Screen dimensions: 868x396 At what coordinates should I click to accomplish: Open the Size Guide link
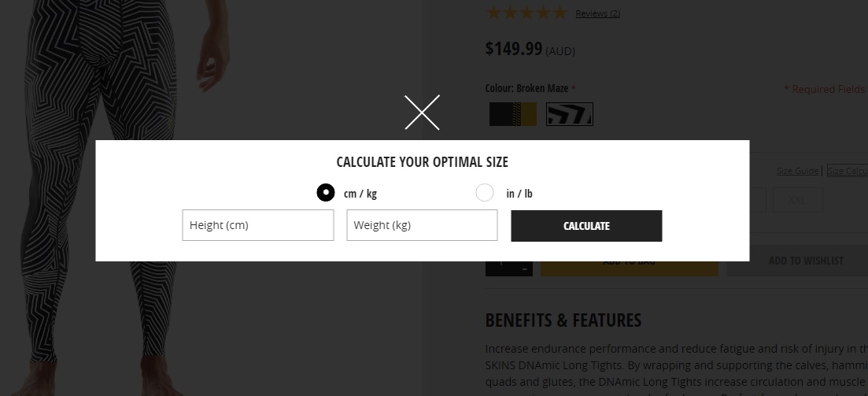[x=797, y=171]
